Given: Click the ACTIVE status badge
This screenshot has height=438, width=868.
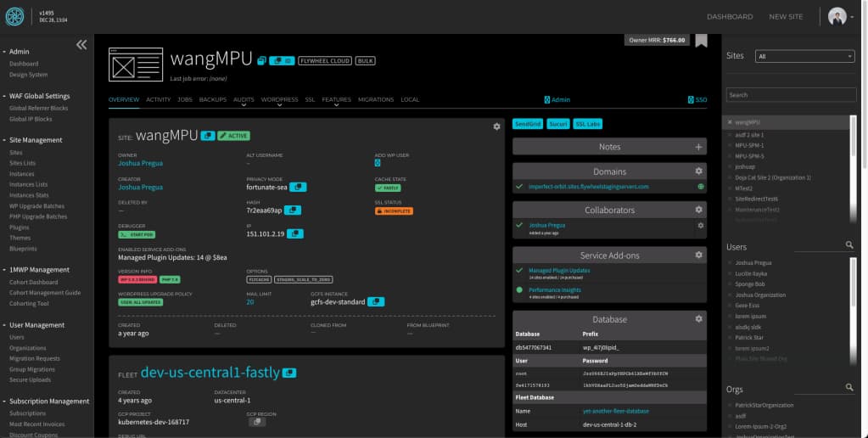Looking at the screenshot, I should tap(233, 136).
